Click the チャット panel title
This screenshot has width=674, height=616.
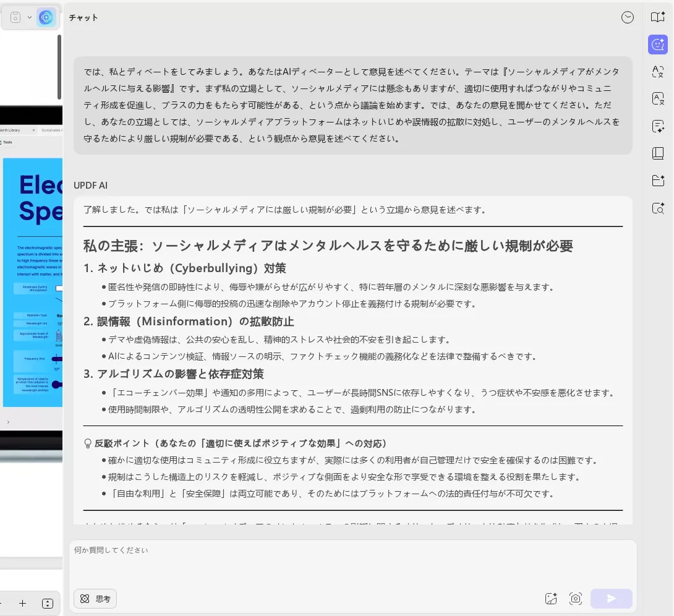pos(83,17)
